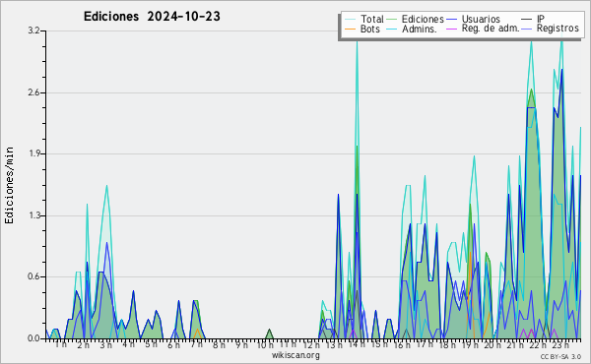Click the 2.6 value on Y axis

click(x=33, y=92)
